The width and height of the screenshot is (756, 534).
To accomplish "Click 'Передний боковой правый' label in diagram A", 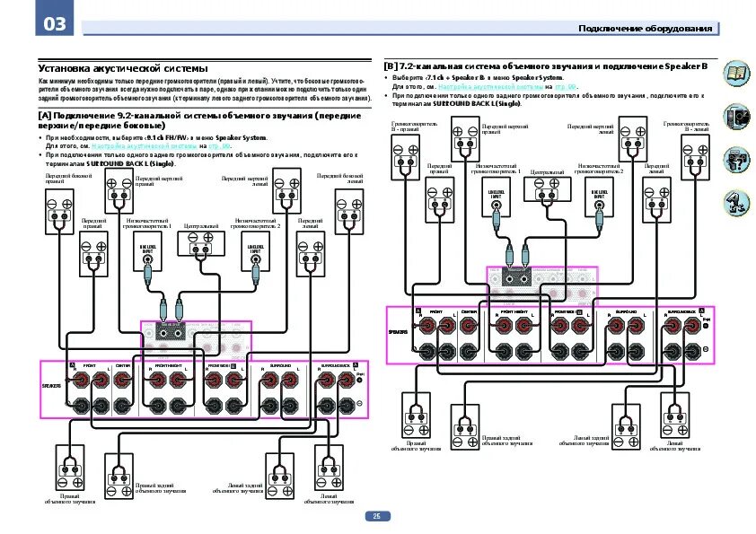I will 68,179.
